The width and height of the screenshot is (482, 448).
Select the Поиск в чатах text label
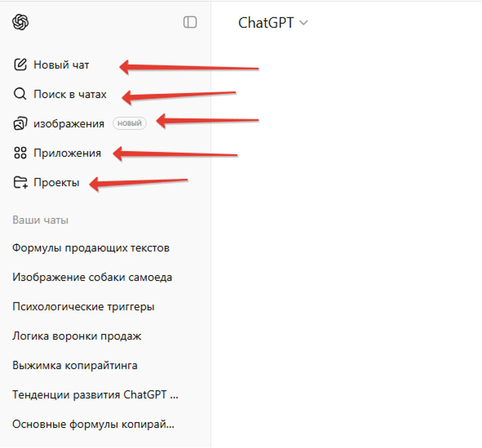pyautogui.click(x=70, y=94)
